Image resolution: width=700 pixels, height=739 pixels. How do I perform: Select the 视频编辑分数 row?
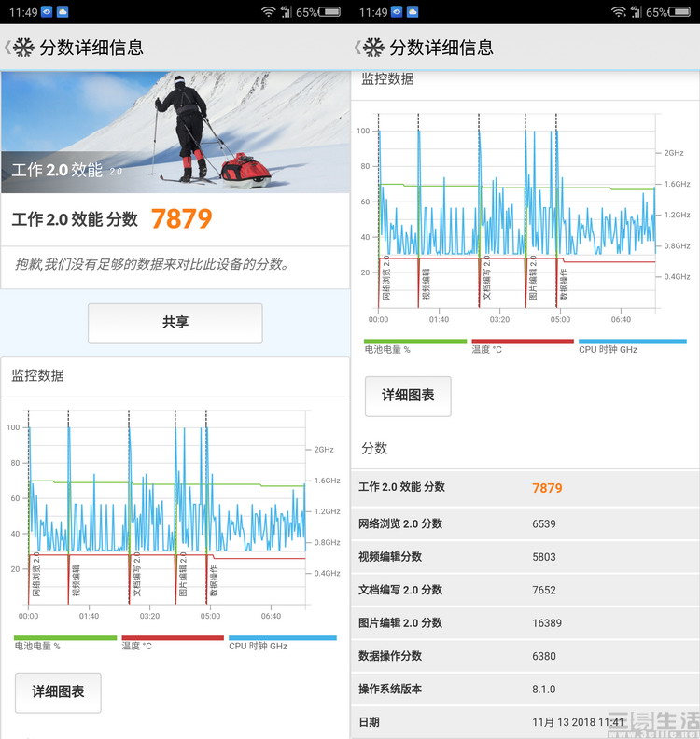coord(525,556)
